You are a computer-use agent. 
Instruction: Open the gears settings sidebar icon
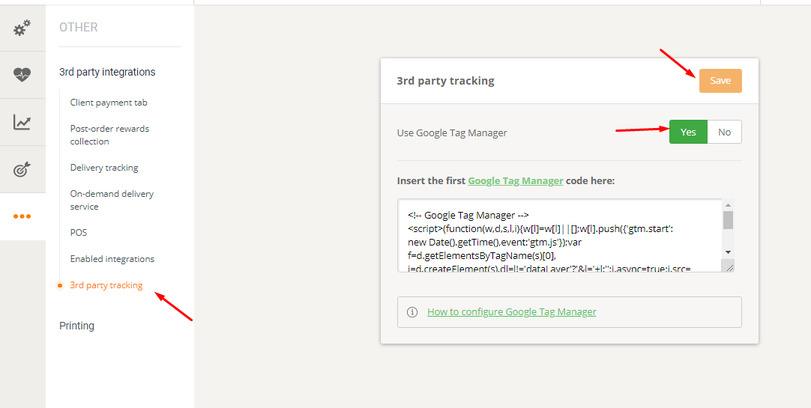coord(22,28)
